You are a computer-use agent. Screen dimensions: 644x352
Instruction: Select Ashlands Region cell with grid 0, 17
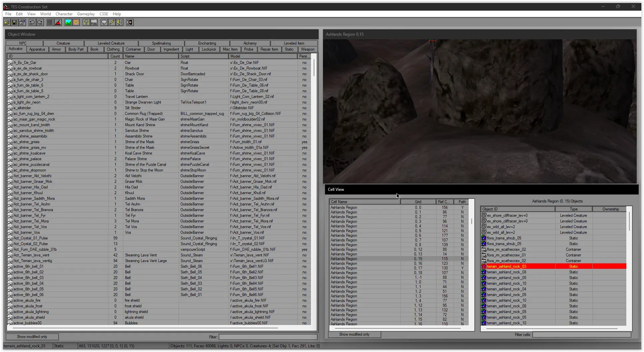coord(399,268)
